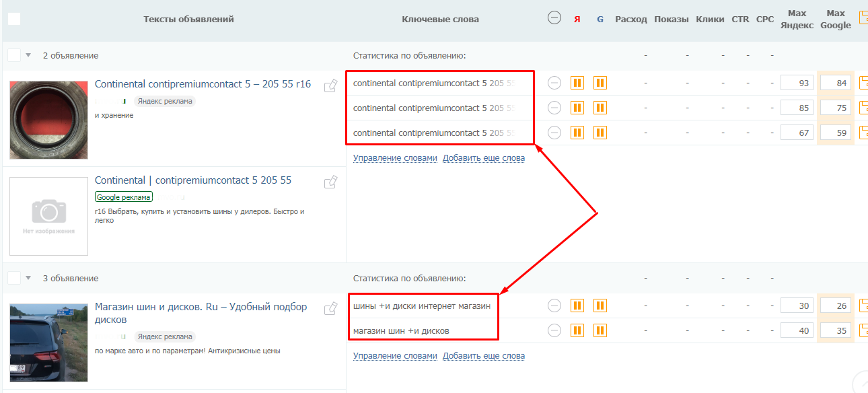Click the Max Google bid field showing 84
Screen dimensions: 868x393
click(x=836, y=83)
